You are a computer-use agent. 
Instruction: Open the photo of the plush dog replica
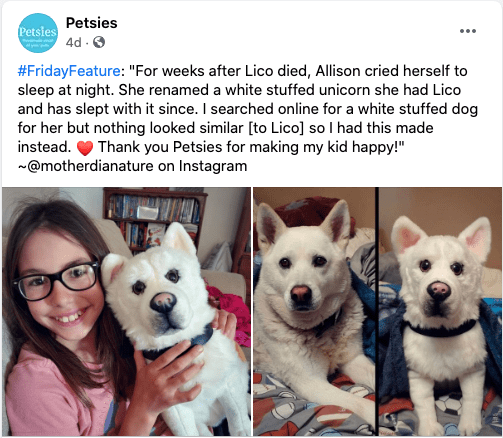pos(440,312)
